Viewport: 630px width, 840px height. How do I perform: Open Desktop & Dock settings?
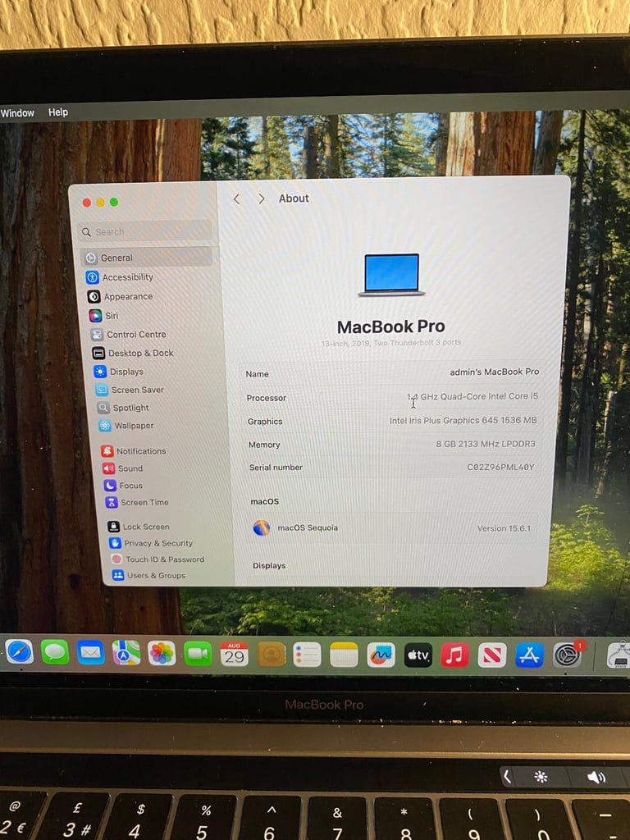click(133, 353)
